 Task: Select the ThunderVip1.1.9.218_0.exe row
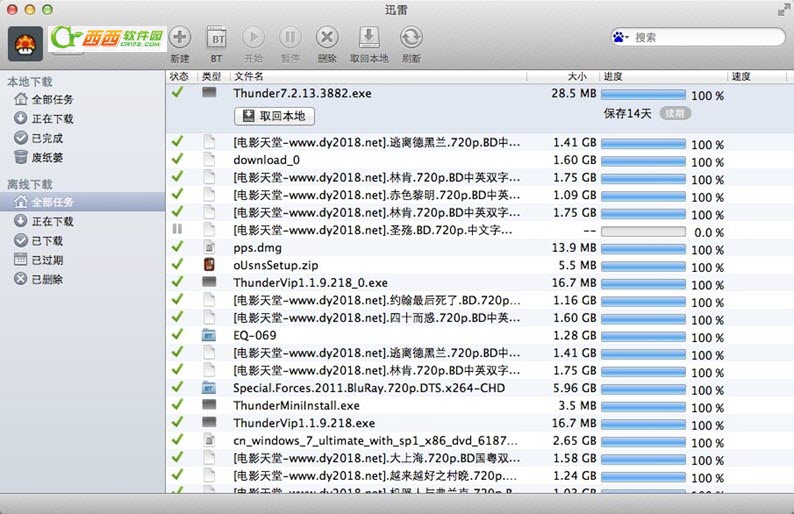[x=480, y=283]
